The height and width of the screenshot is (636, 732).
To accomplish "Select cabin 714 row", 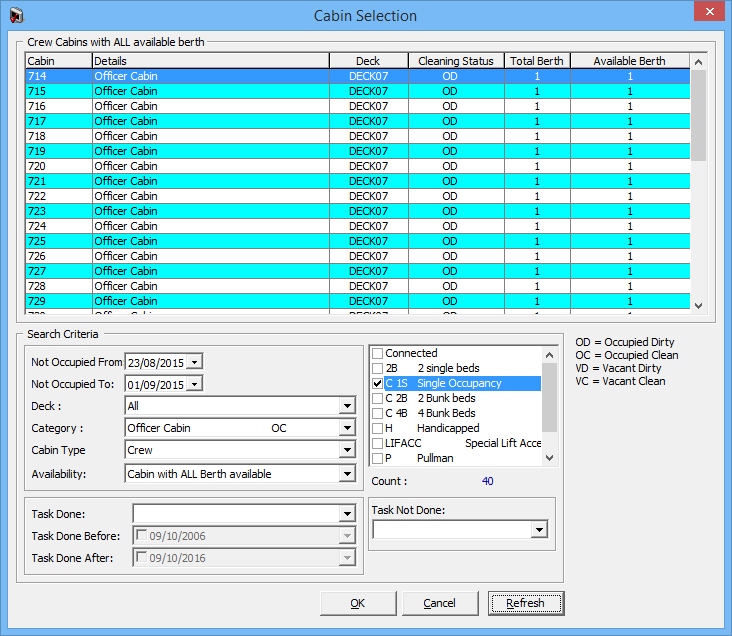I will (358, 76).
